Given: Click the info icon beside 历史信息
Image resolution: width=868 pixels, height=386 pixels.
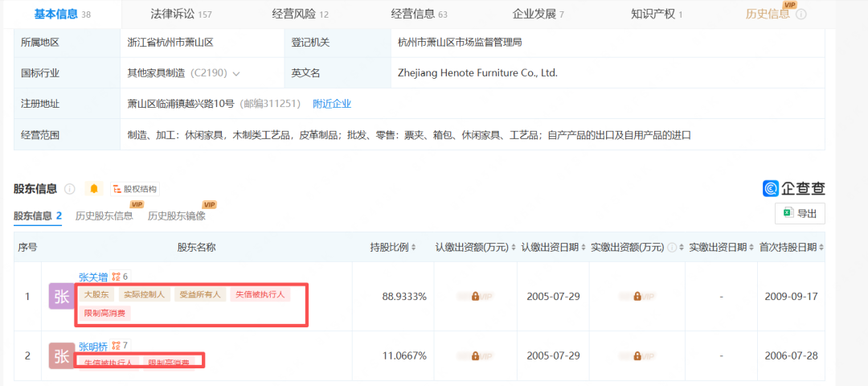Looking at the screenshot, I should (x=801, y=15).
